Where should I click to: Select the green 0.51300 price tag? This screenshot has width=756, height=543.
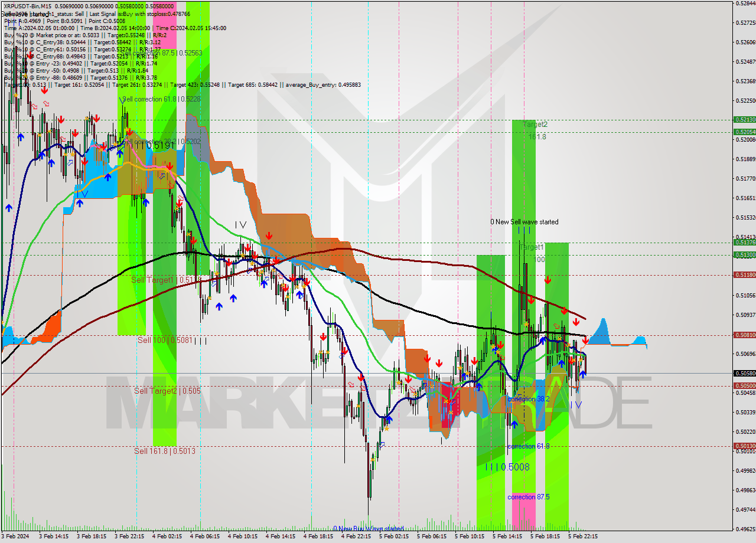click(x=744, y=254)
